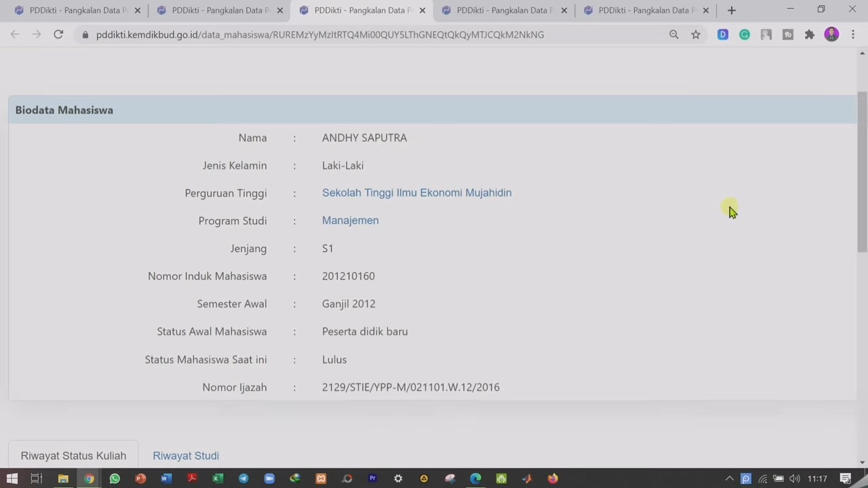Close the active third PDDikti tab
This screenshot has width=868, height=488.
click(x=422, y=10)
